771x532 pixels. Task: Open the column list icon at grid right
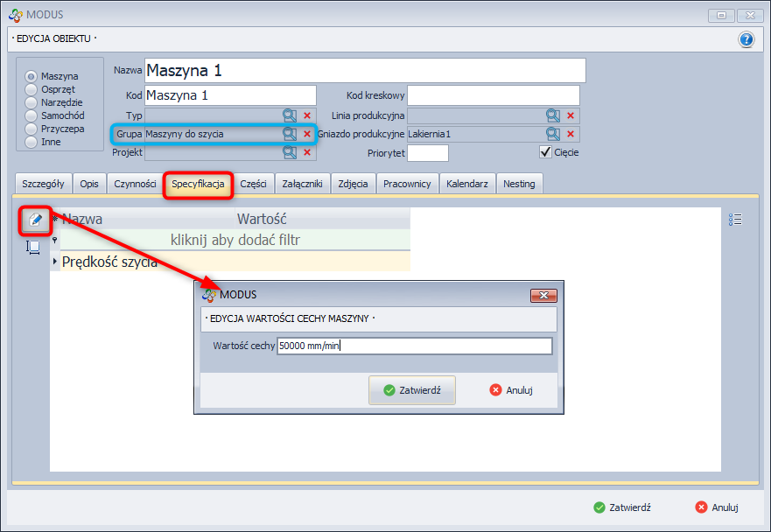point(735,220)
